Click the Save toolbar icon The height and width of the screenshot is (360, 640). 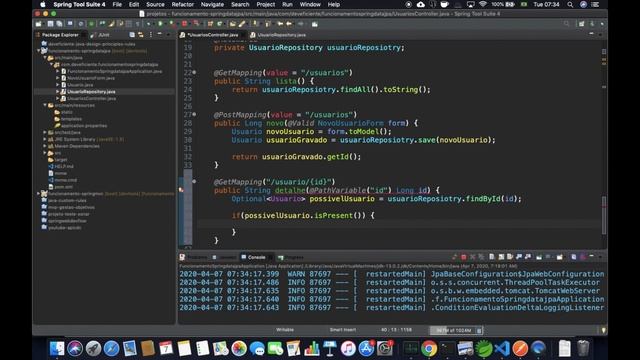(x=51, y=24)
